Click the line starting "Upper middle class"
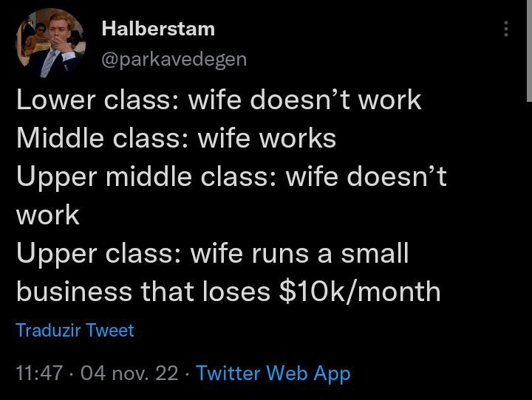The width and height of the screenshot is (532, 400). point(231,177)
